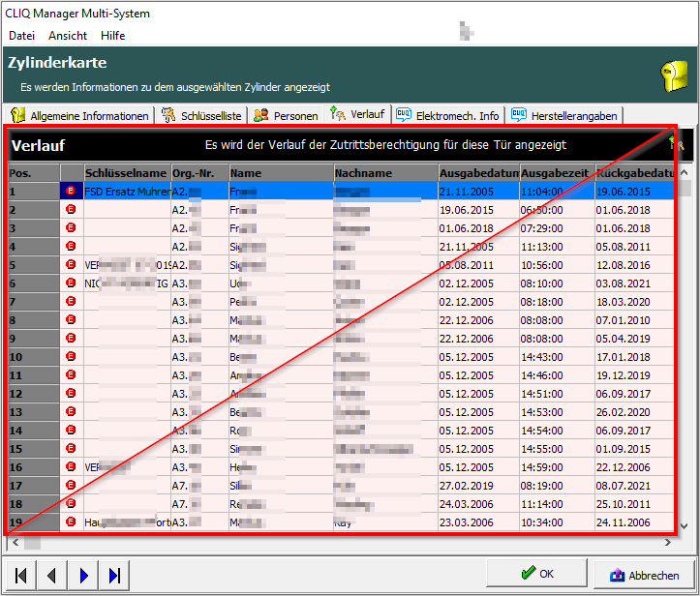Image resolution: width=700 pixels, height=596 pixels.
Task: Sort by Ausgabedatum column header
Action: 478,173
